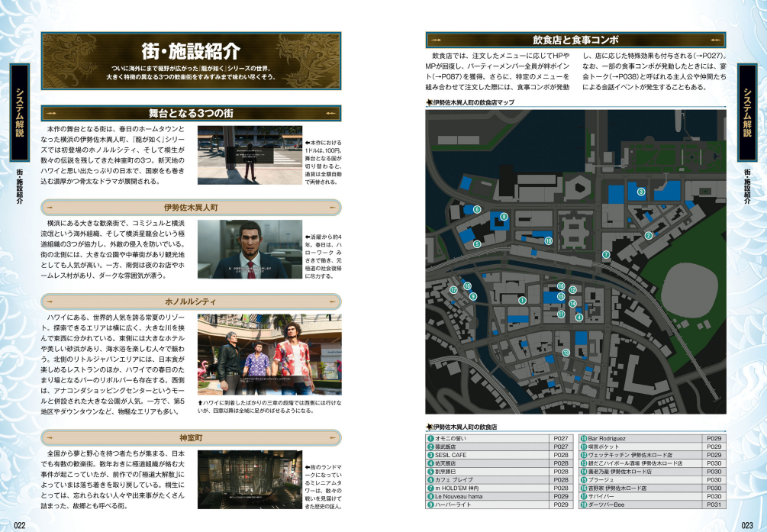This screenshot has width=767, height=532.
Task: Select the 舞台となる3つの街 heading
Action: tap(192, 114)
